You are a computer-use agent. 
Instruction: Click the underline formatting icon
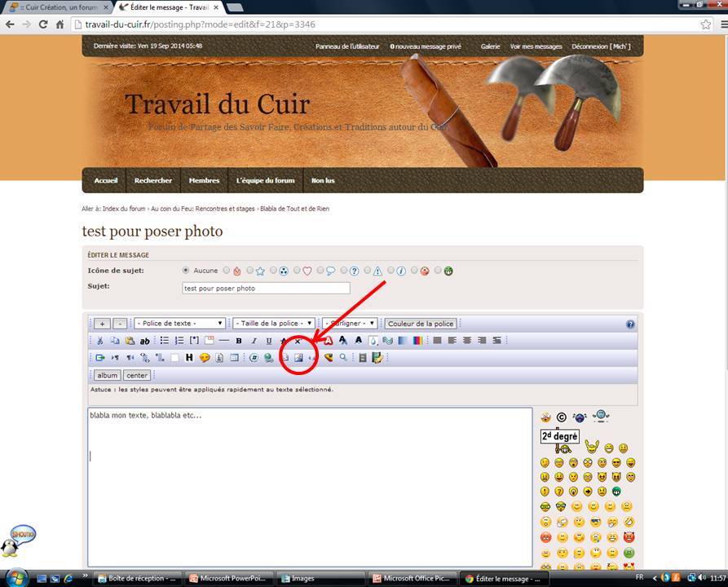(x=268, y=341)
